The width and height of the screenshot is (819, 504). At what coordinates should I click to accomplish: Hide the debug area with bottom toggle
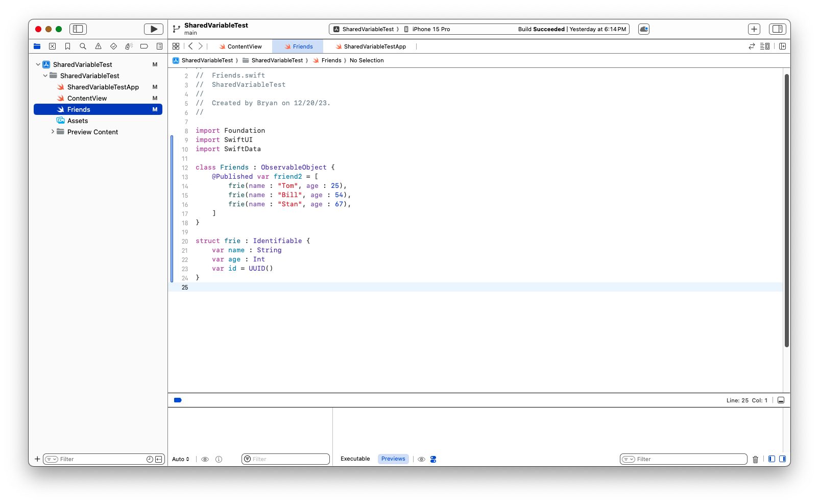(781, 400)
